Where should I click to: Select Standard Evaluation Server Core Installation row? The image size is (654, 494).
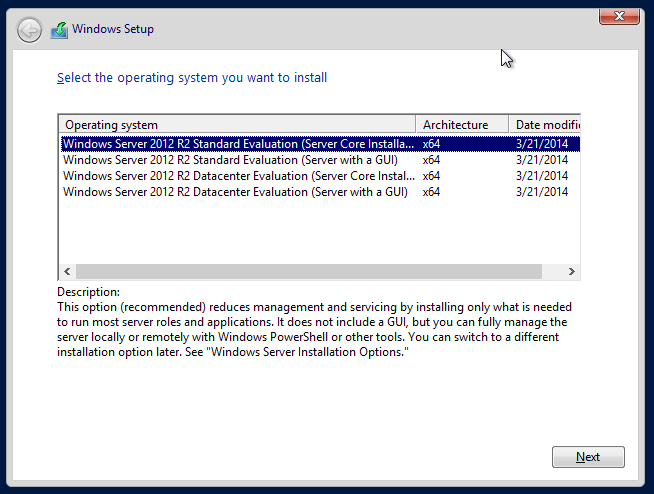(x=238, y=144)
